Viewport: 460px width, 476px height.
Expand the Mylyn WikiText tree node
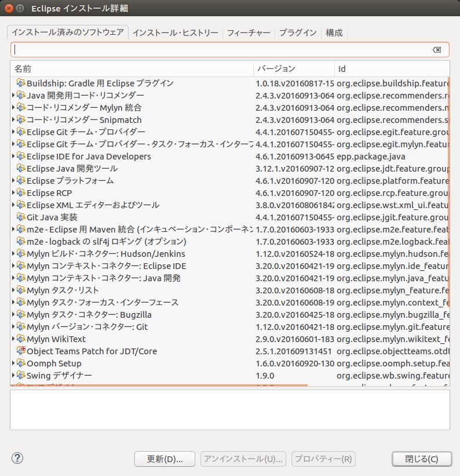pyautogui.click(x=13, y=339)
